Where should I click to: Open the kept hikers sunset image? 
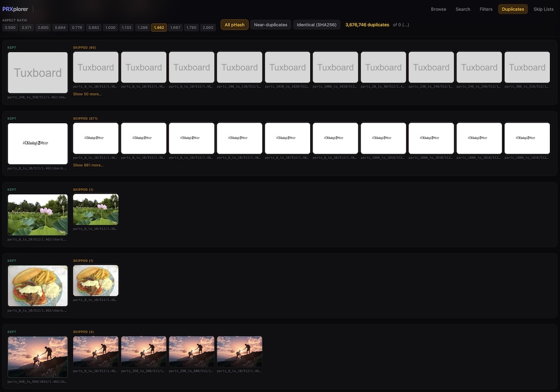pos(38,357)
